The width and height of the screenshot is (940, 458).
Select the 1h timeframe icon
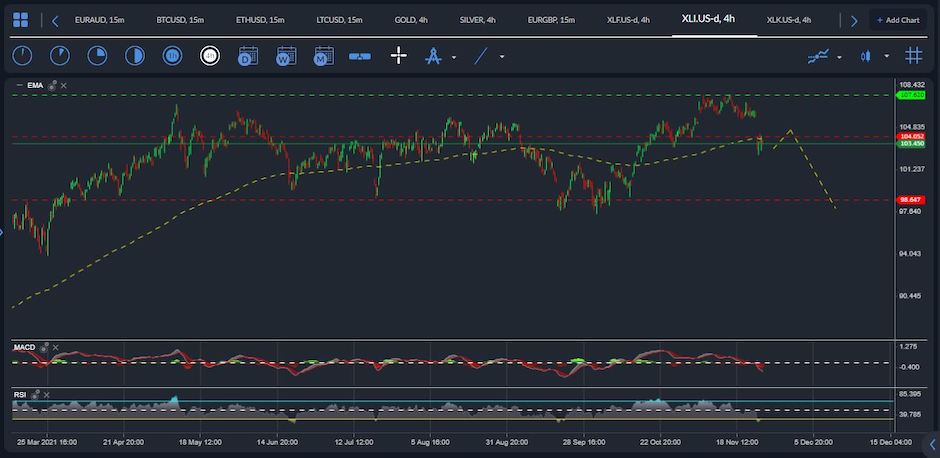tap(172, 56)
